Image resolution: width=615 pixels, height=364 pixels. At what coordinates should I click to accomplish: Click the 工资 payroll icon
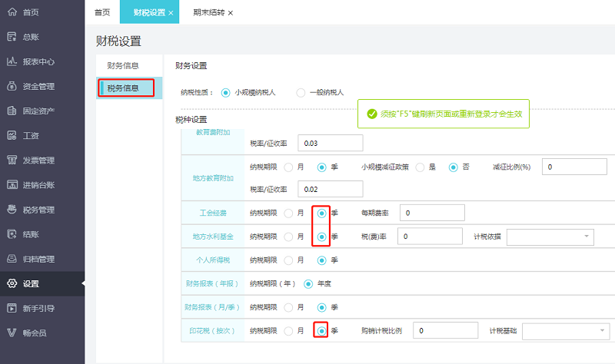[x=12, y=136]
